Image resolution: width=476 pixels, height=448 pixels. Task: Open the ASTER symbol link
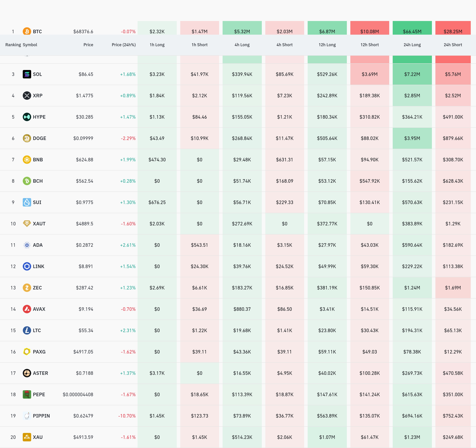(x=40, y=373)
